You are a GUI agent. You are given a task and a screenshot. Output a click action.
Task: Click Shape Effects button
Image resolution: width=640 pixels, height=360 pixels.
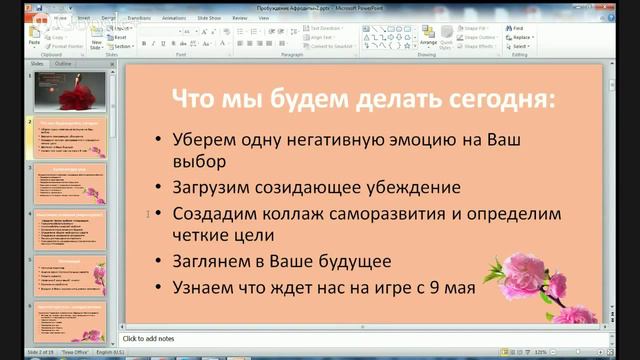tap(476, 47)
